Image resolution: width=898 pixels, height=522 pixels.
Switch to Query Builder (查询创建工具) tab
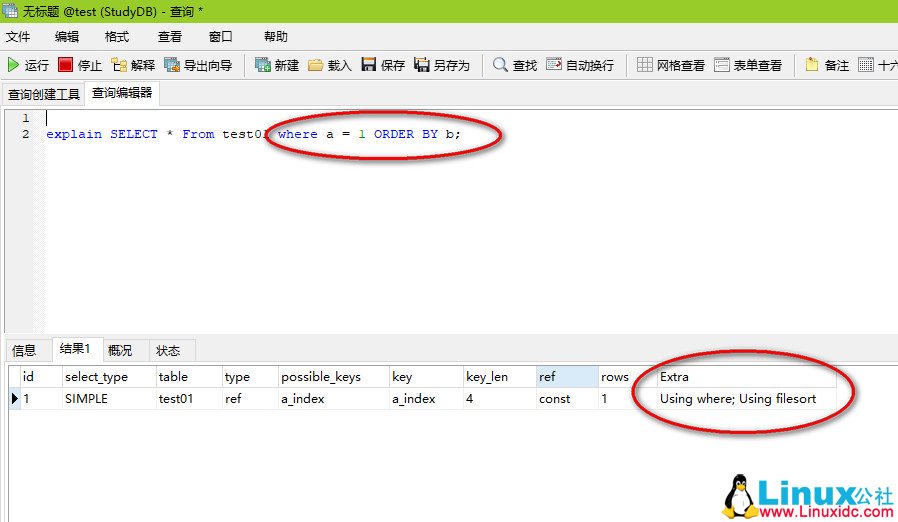tap(44, 94)
